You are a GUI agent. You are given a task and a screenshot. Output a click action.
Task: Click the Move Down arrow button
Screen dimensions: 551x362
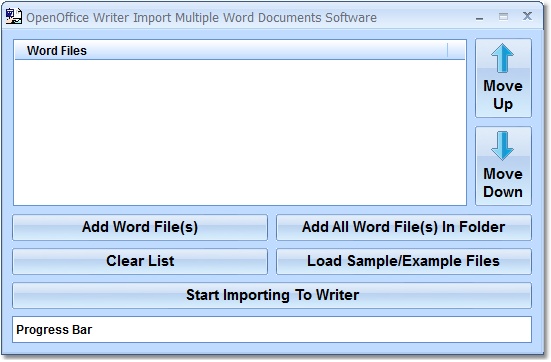(503, 166)
